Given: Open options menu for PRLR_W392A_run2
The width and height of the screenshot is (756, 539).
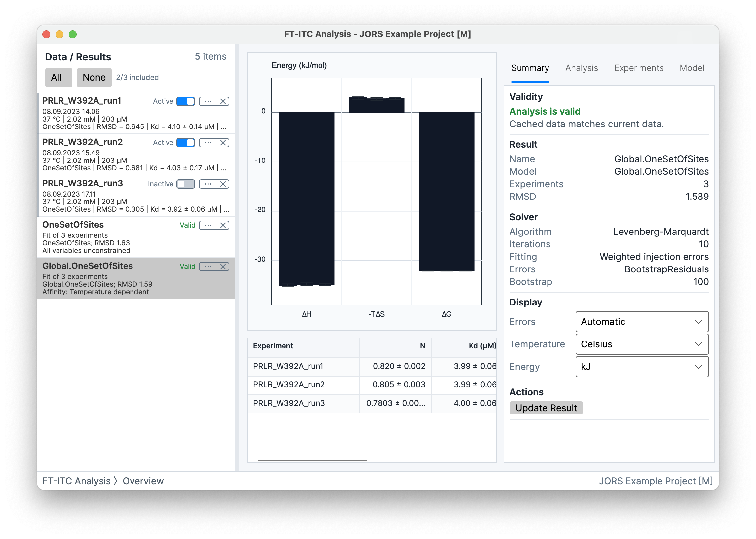Looking at the screenshot, I should pyautogui.click(x=208, y=143).
